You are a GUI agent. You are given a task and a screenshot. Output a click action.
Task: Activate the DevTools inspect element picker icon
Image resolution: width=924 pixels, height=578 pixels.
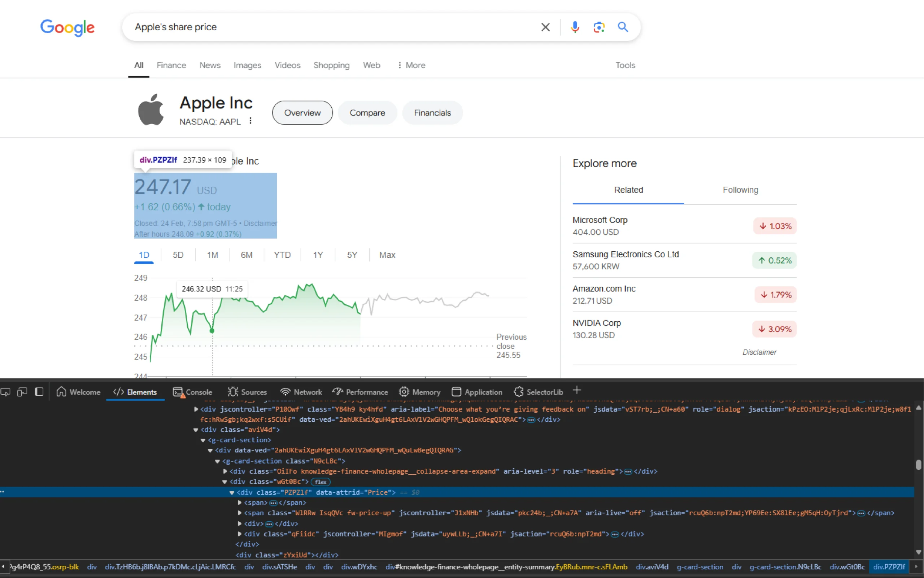click(6, 392)
